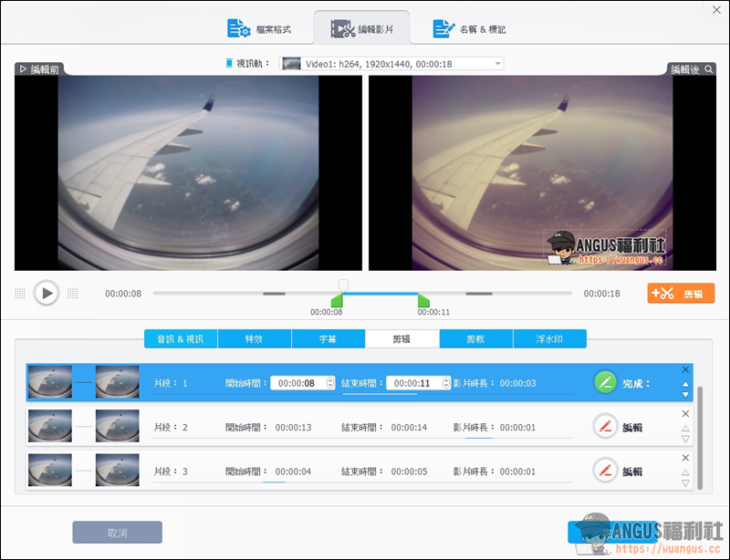Click the playhead handle on the timeline

coord(343,285)
